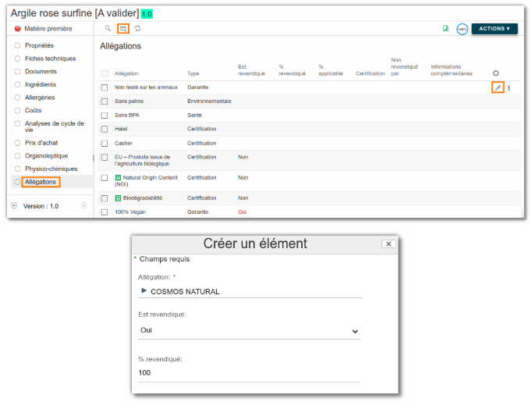
Task: Open the Ingrédients section in sidebar
Action: point(39,84)
